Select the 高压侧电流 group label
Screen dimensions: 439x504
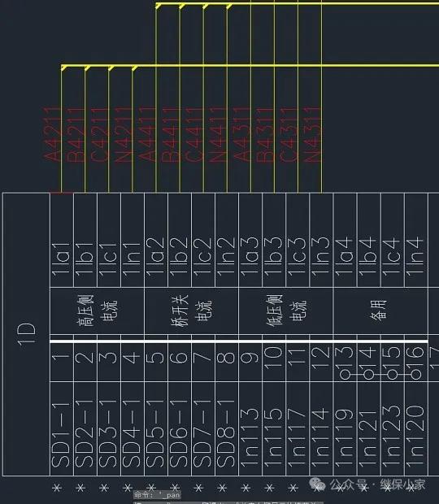pos(98,311)
